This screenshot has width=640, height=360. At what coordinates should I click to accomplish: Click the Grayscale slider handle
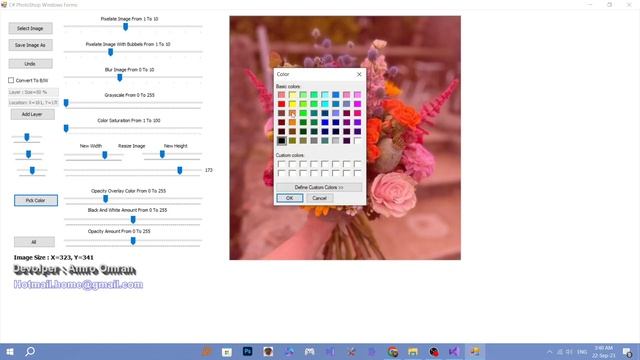[66, 103]
